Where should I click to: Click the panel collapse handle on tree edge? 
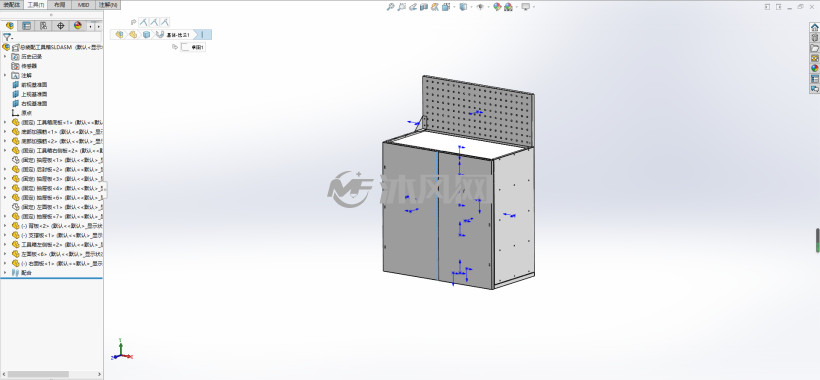click(x=105, y=190)
